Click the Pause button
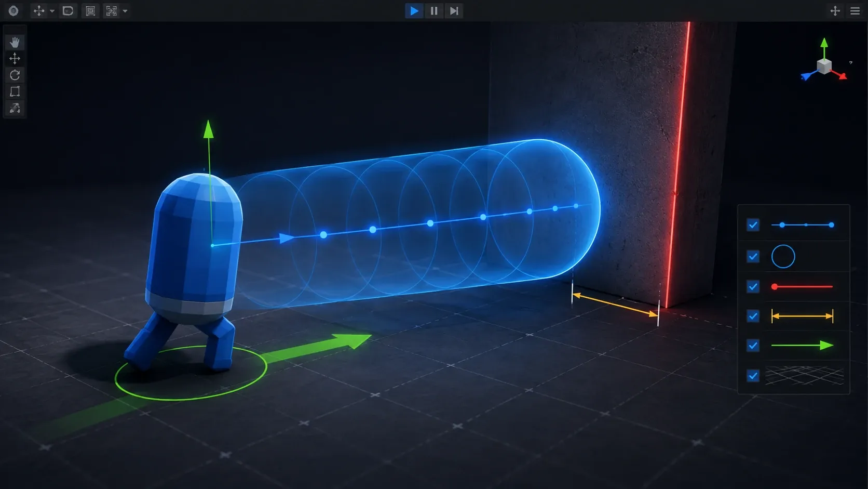Image resolution: width=868 pixels, height=489 pixels. (x=434, y=11)
